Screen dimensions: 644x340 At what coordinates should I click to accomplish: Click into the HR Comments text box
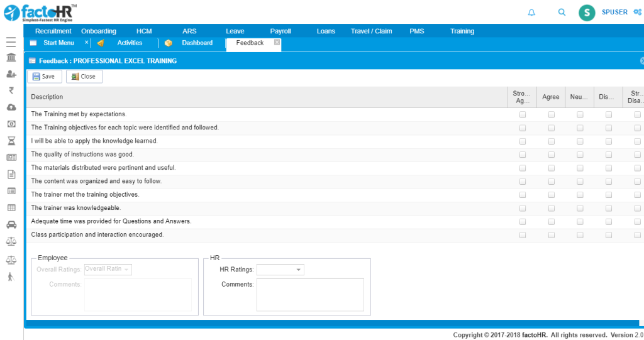click(310, 294)
